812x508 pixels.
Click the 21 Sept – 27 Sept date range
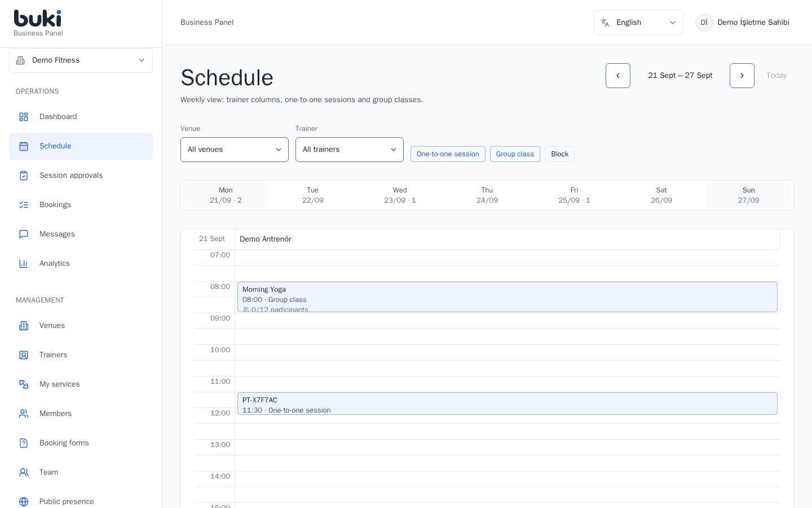click(x=680, y=76)
